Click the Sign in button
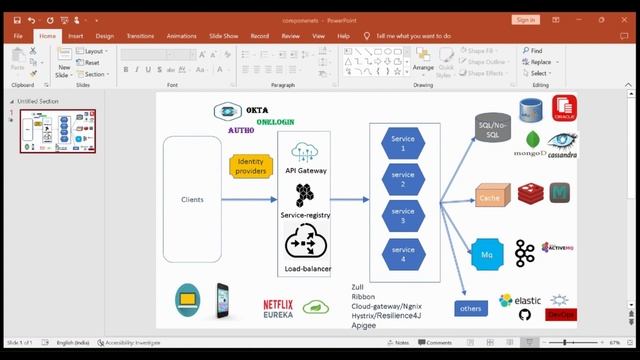The image size is (640, 360). coord(526,20)
